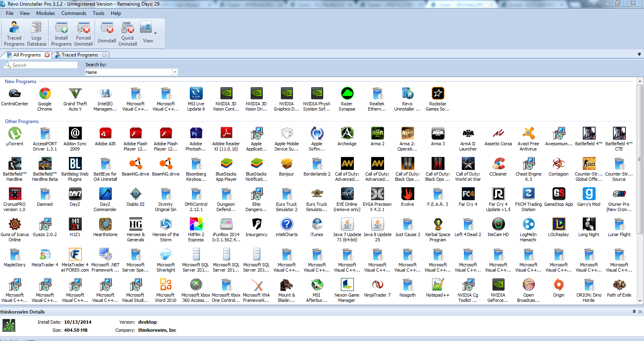The image size is (644, 341).
Task: Close the thinkorswim Details panel
Action: [640, 312]
